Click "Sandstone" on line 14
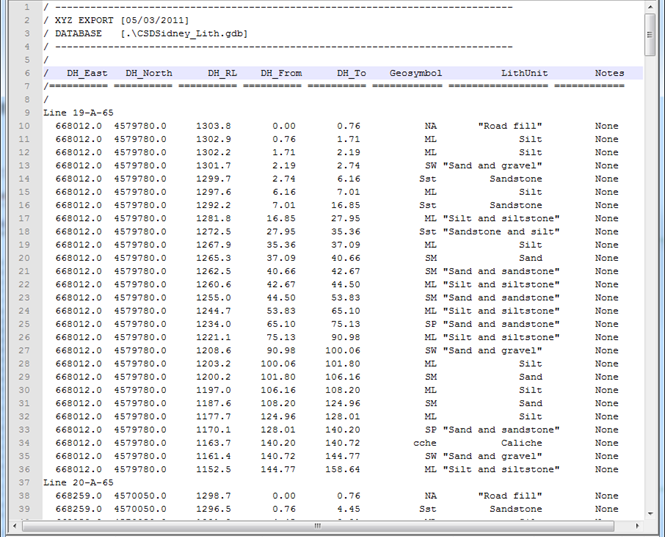The height and width of the screenshot is (537, 665). (516, 179)
